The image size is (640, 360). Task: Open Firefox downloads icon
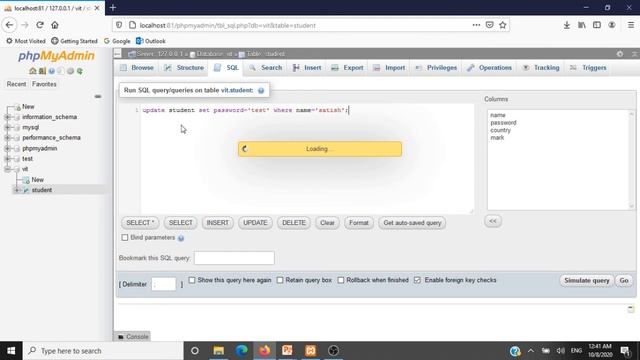(x=567, y=25)
